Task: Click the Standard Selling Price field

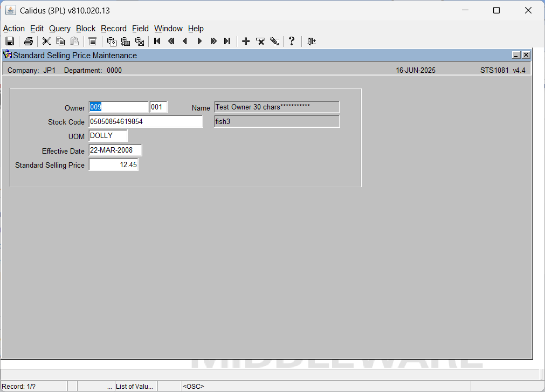Action: [114, 164]
